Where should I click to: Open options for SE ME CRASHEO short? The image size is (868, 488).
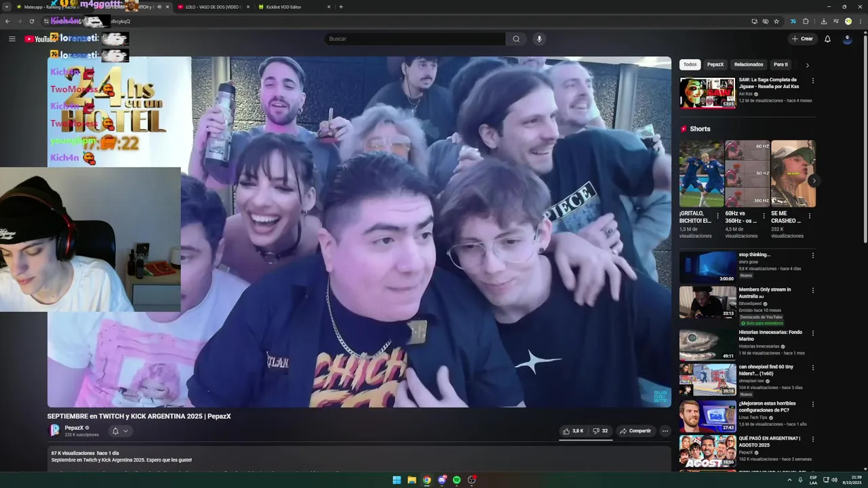pyautogui.click(x=809, y=216)
